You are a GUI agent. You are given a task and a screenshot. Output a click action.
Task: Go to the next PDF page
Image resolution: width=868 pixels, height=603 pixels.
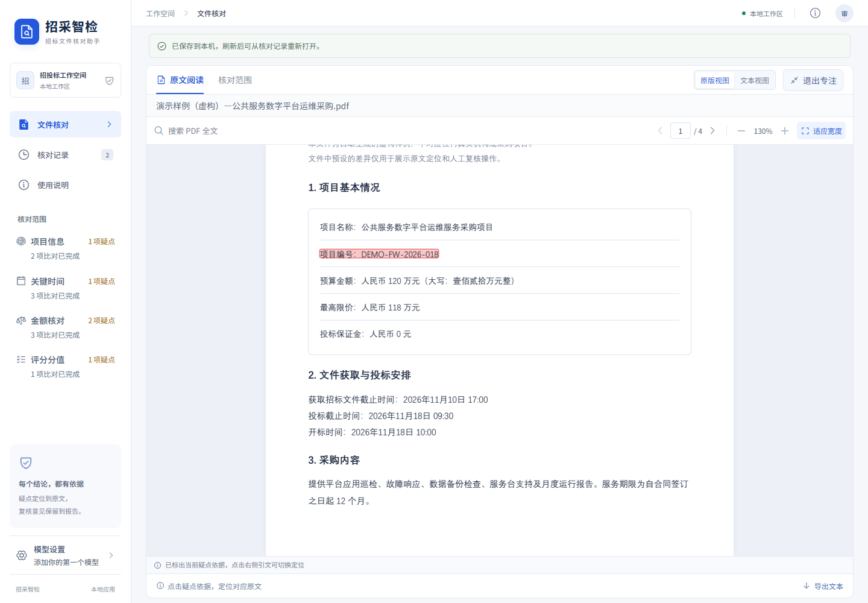pyautogui.click(x=712, y=131)
